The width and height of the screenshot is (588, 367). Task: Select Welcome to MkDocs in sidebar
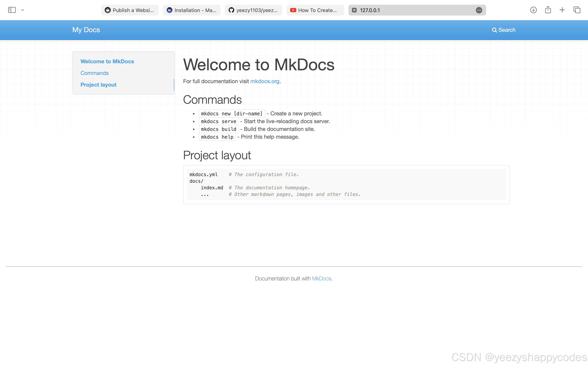click(x=107, y=61)
